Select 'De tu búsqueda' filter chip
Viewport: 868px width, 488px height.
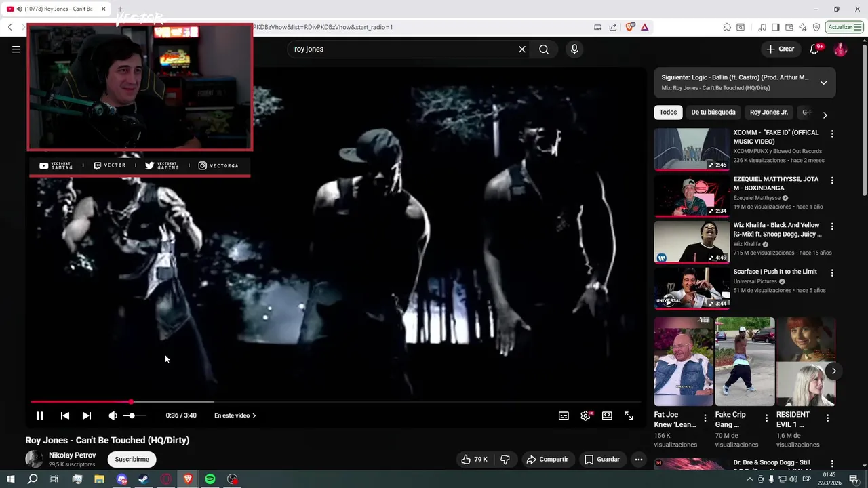tap(713, 113)
